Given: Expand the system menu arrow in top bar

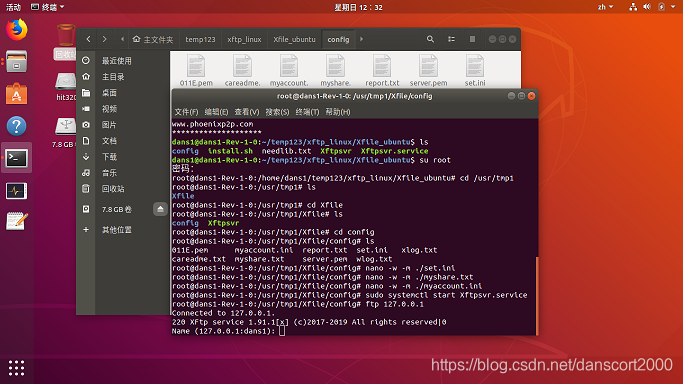Looking at the screenshot, I should [x=673, y=7].
